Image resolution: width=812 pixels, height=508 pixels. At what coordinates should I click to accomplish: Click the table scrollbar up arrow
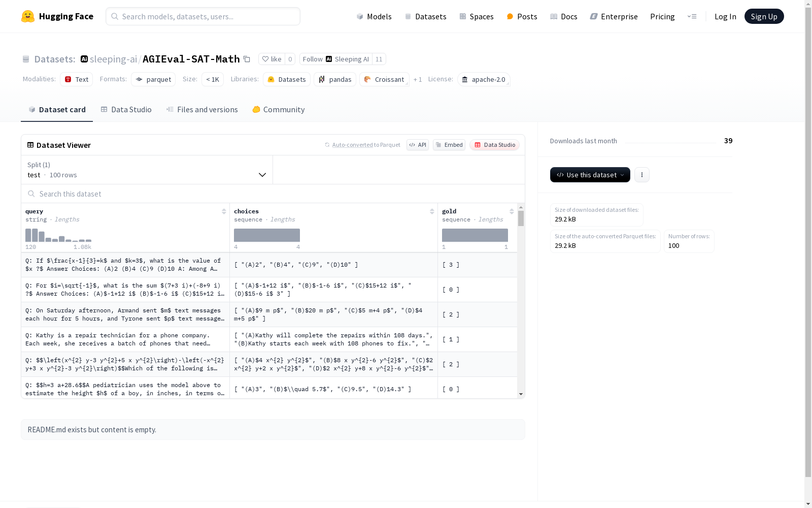pos(521,207)
